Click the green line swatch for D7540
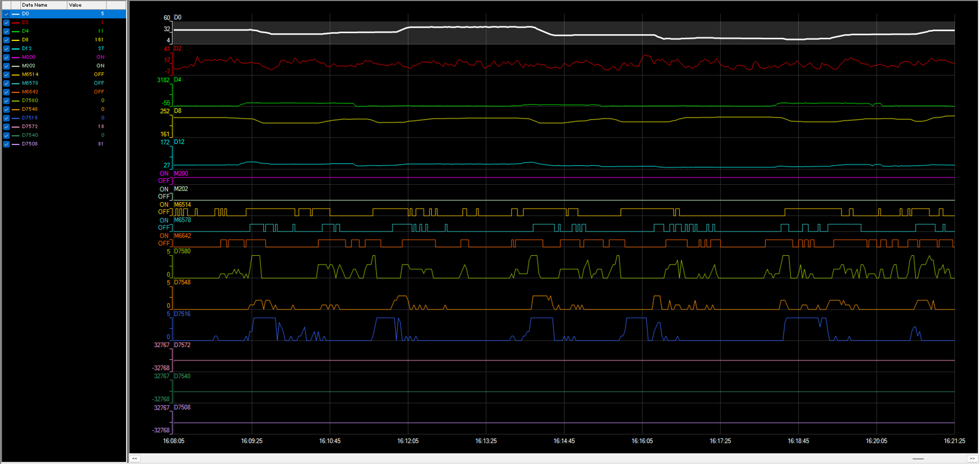Image resolution: width=980 pixels, height=464 pixels. click(15, 135)
